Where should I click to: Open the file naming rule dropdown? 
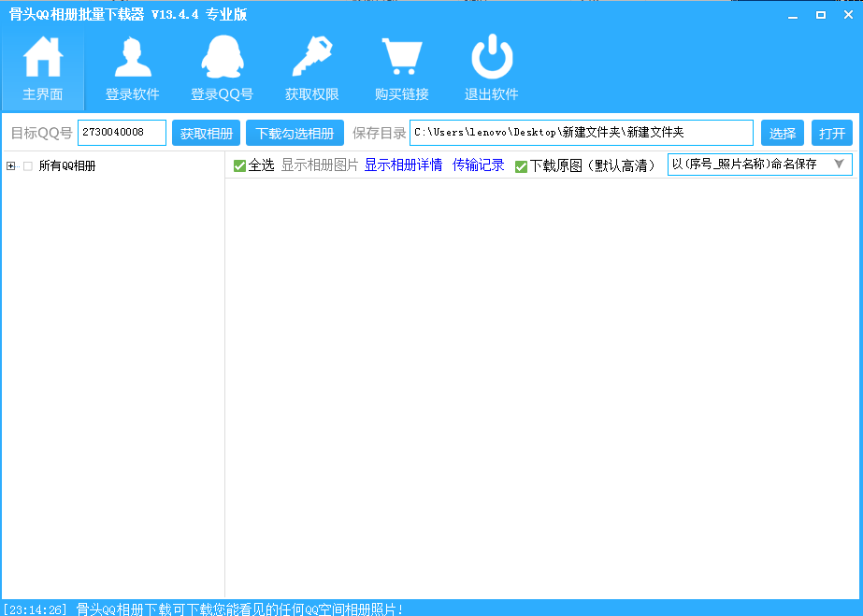[759, 165]
